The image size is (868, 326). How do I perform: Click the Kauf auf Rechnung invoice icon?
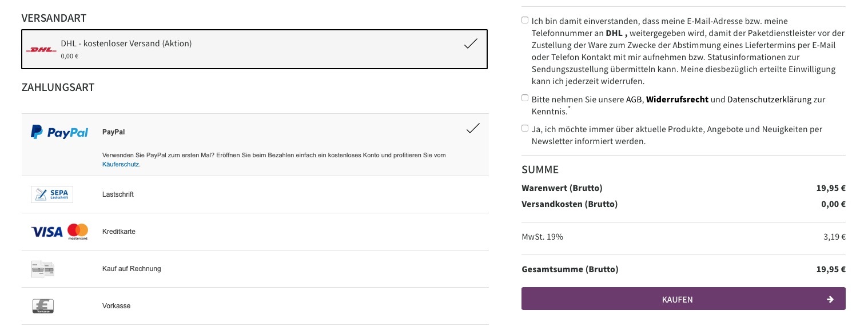click(x=42, y=269)
